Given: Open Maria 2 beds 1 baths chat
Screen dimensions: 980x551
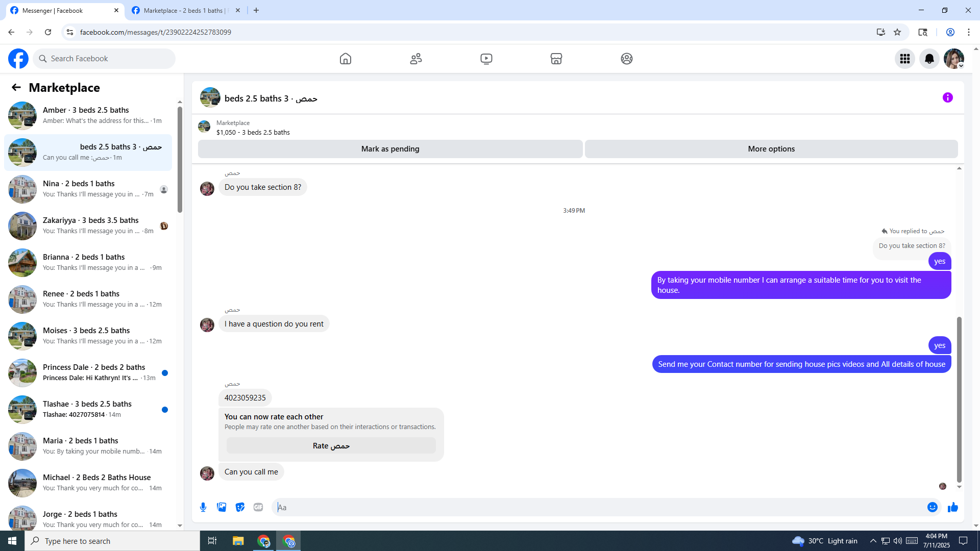Looking at the screenshot, I should click(x=88, y=446).
